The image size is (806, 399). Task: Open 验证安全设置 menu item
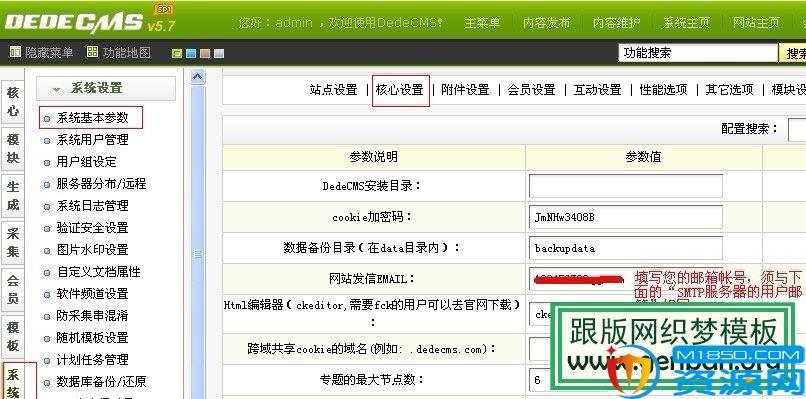click(92, 228)
